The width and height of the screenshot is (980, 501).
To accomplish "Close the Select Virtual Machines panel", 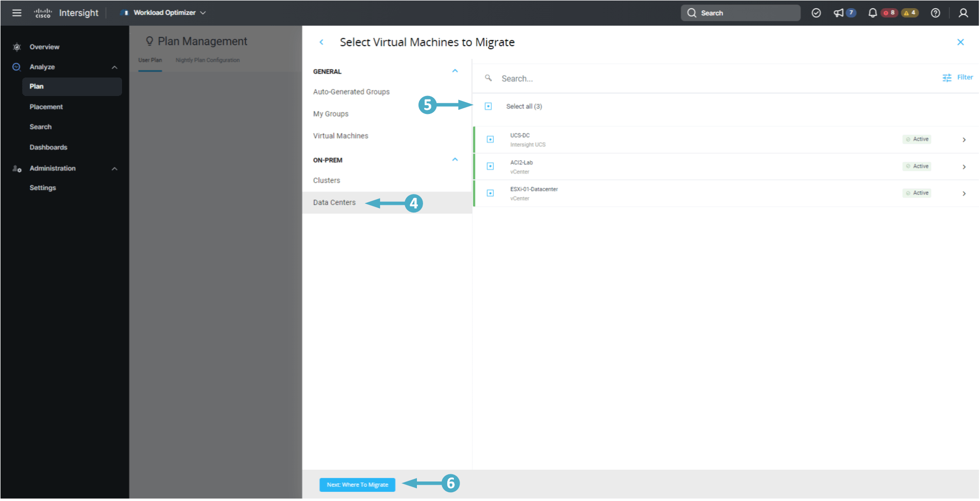I will (960, 42).
